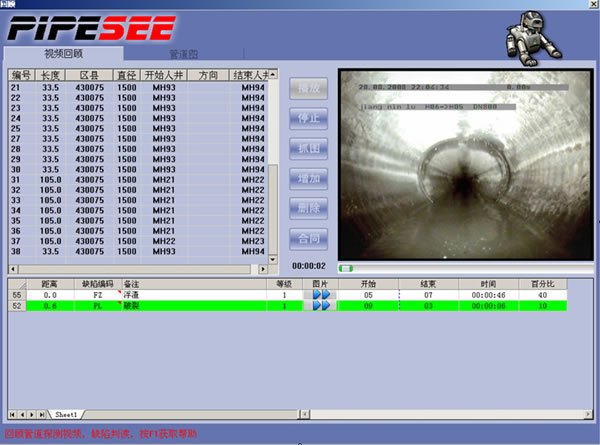The image size is (600, 445).
Task: Click the 删除 delete button
Action: click(x=308, y=209)
